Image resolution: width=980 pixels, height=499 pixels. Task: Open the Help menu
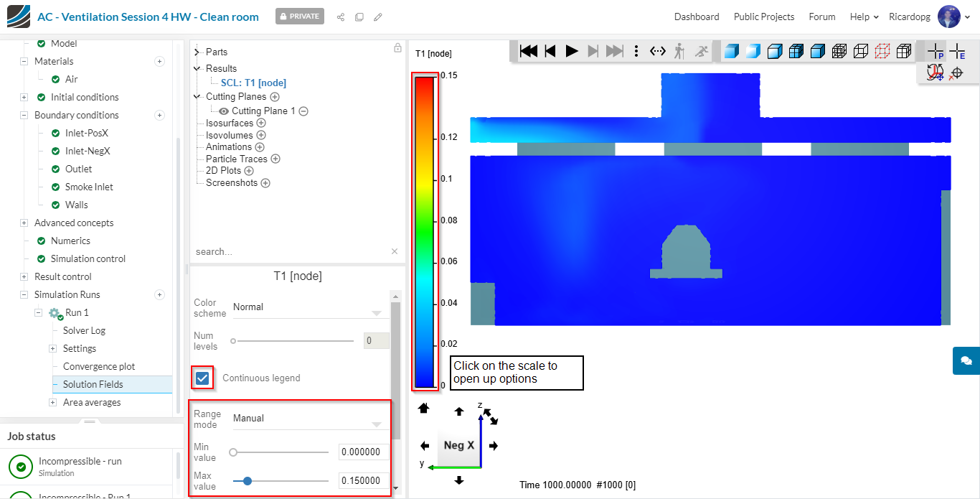pyautogui.click(x=864, y=17)
